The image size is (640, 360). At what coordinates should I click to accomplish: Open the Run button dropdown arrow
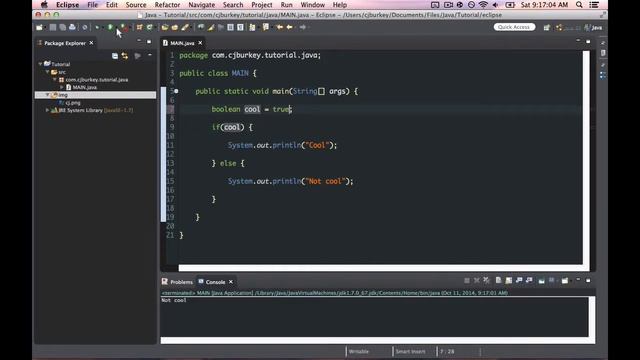(x=116, y=27)
